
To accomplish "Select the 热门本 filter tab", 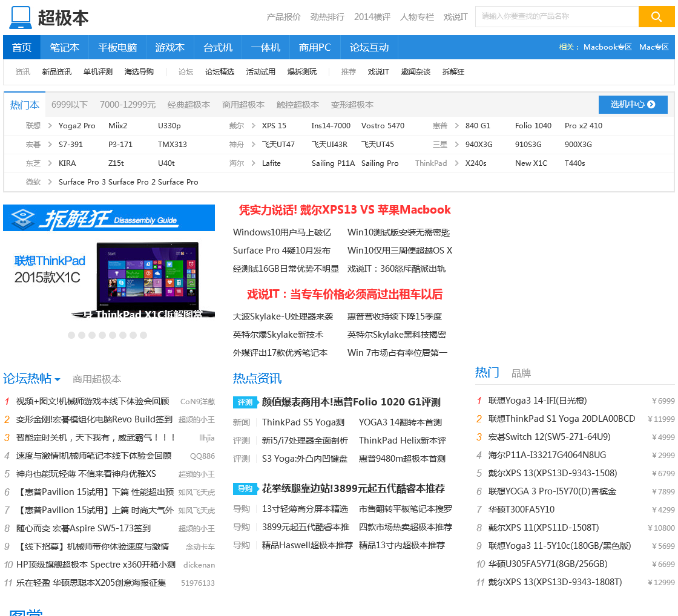I will 25,105.
